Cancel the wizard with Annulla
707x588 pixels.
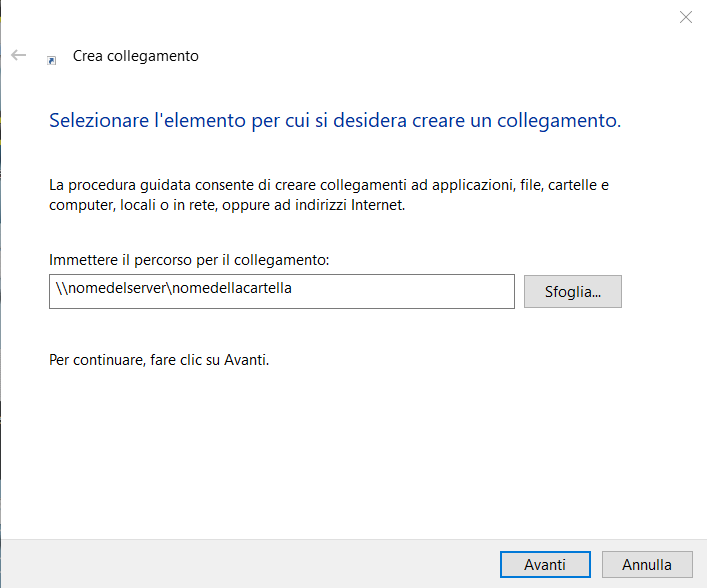click(x=647, y=564)
